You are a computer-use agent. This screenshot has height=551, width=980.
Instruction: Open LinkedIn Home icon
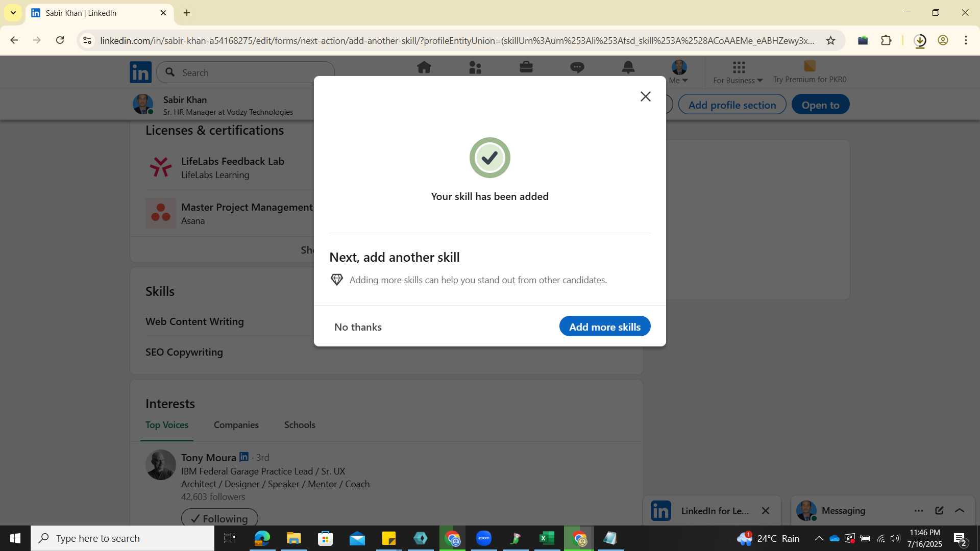424,67
